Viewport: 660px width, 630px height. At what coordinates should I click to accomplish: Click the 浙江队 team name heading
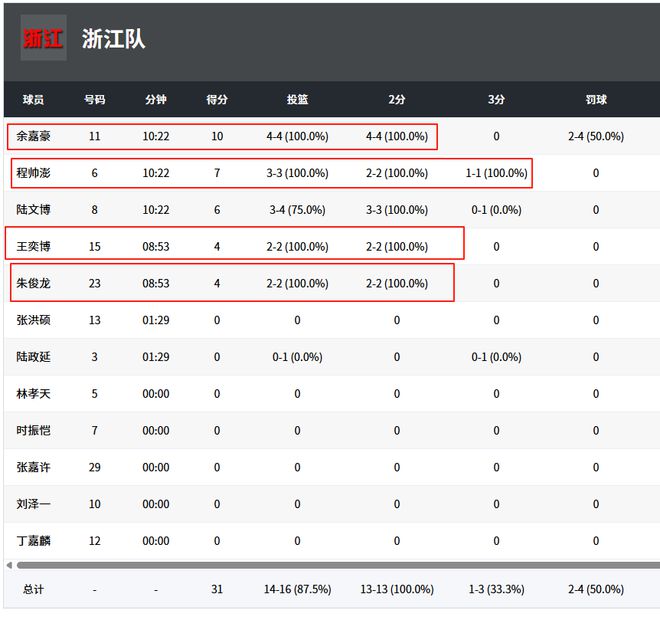pyautogui.click(x=113, y=39)
